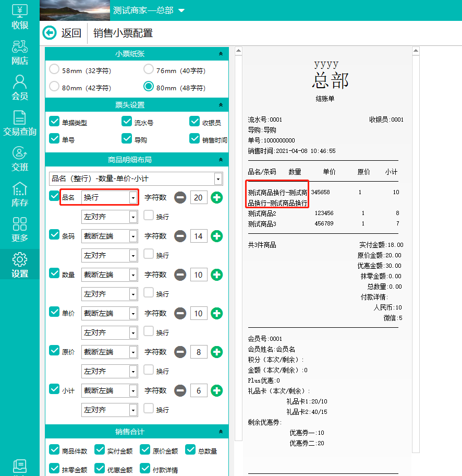
Task: Increase 品名 character count with plus button
Action: pos(216,197)
